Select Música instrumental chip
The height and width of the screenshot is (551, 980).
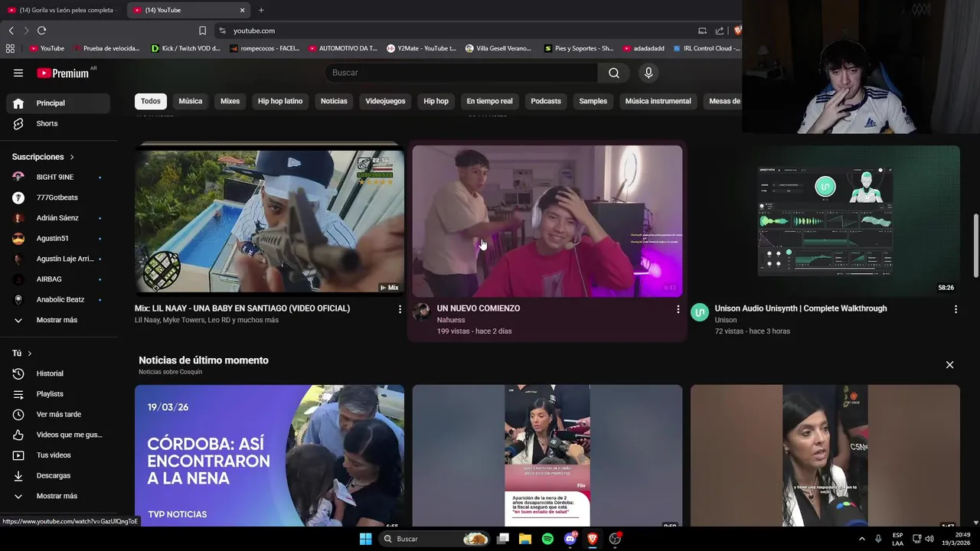pyautogui.click(x=658, y=101)
